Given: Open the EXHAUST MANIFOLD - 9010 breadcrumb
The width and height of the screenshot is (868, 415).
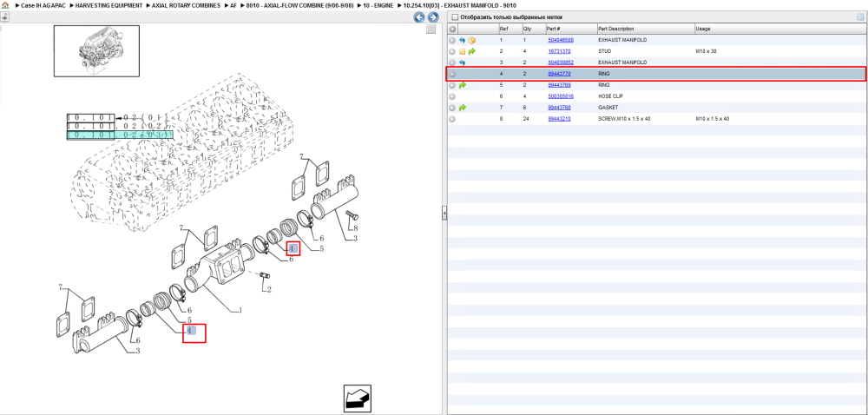Looking at the screenshot, I should 459,5.
